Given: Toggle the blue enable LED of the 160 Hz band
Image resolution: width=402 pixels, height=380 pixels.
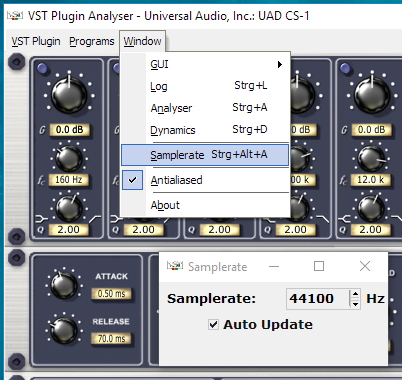Looking at the screenshot, I should pyautogui.click(x=42, y=68).
